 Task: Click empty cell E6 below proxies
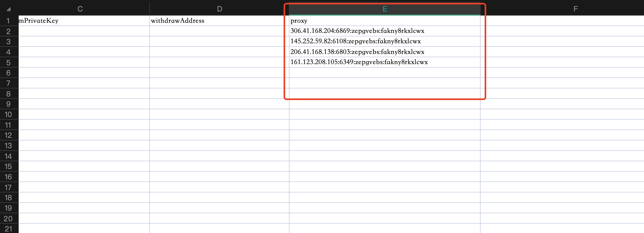[x=384, y=73]
